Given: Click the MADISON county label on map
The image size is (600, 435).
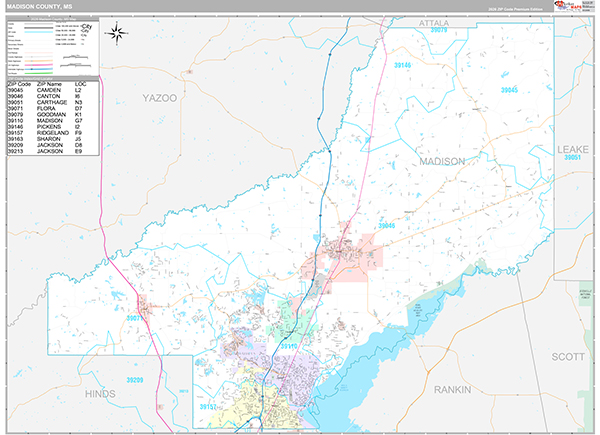Looking at the screenshot, I should pyautogui.click(x=441, y=161).
